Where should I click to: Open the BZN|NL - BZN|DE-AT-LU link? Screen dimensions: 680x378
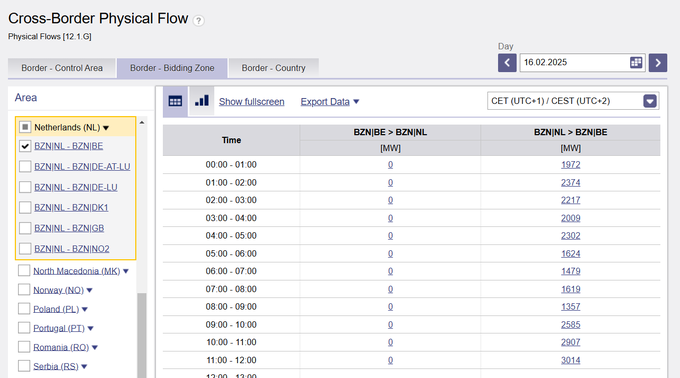pyautogui.click(x=82, y=167)
